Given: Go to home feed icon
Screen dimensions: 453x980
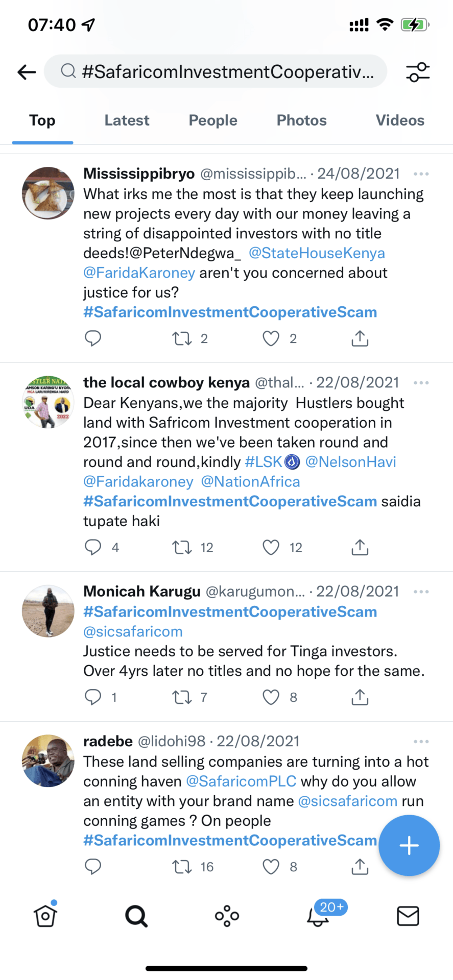Looking at the screenshot, I should (45, 916).
